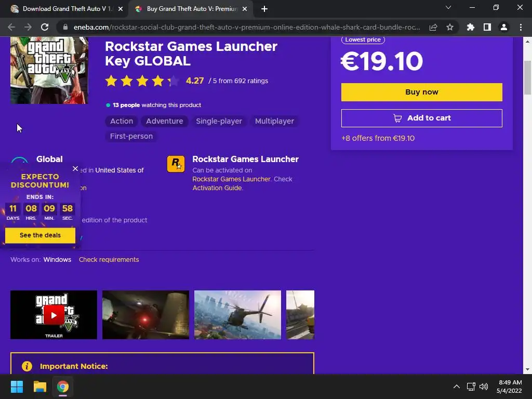This screenshot has height=399, width=532.
Task: Click the browser back arrow
Action: [x=11, y=27]
